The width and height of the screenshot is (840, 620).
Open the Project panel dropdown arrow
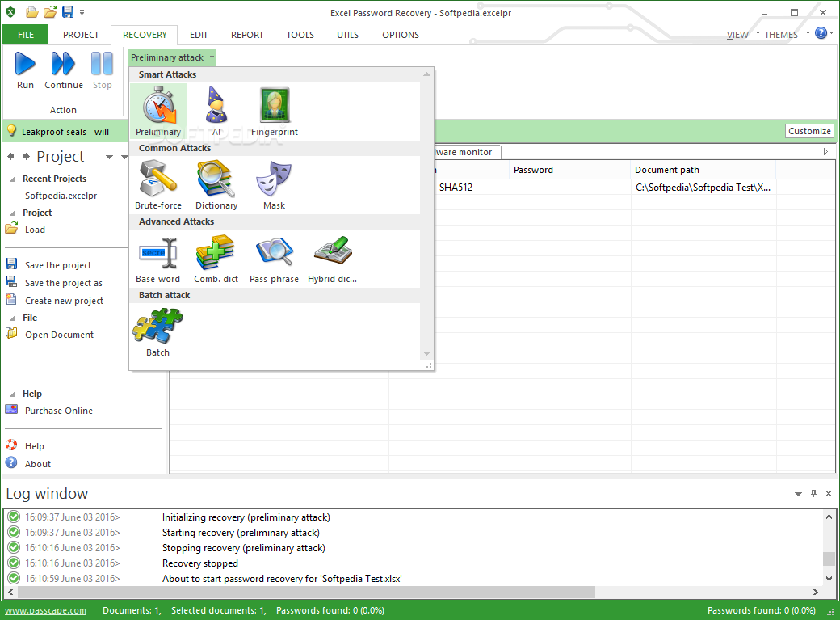(x=109, y=157)
